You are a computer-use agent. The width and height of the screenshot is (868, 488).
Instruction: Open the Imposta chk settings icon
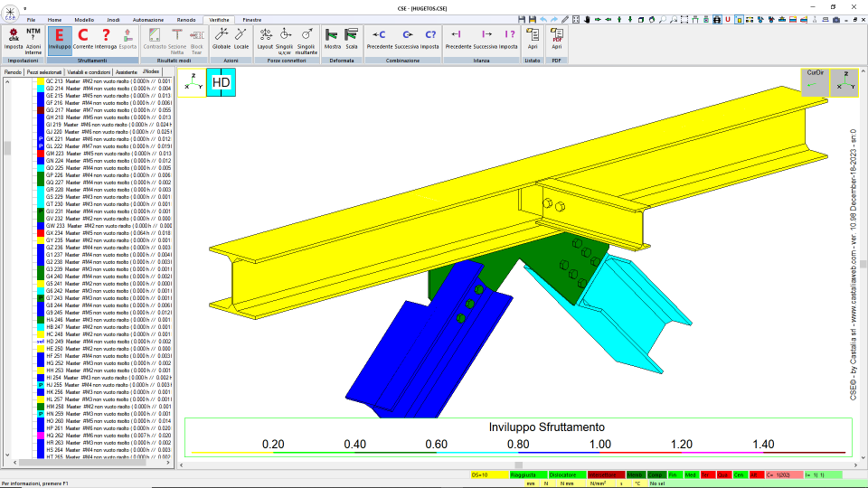tap(14, 39)
